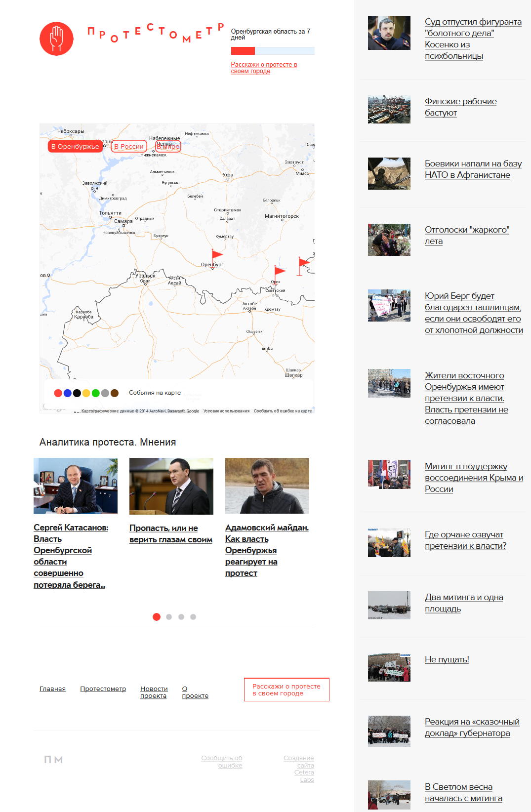Switch map to 'В России' view
The width and height of the screenshot is (531, 812).
click(x=128, y=147)
